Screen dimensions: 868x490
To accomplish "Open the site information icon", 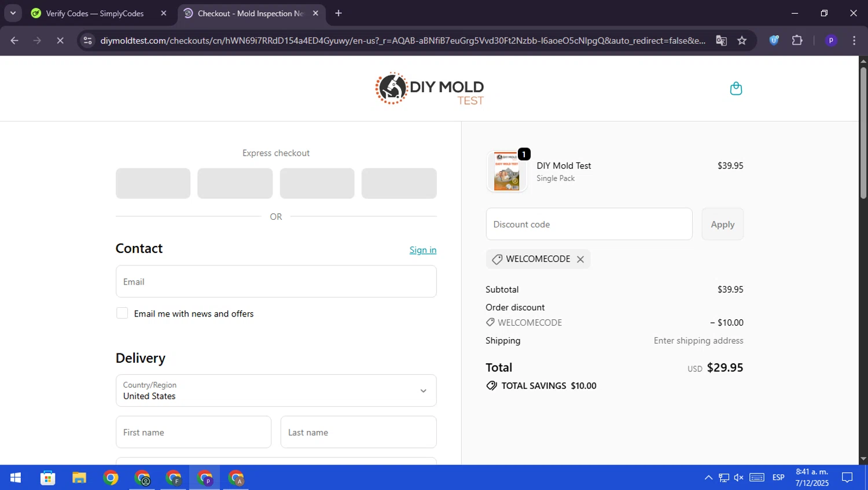I will pos(87,40).
